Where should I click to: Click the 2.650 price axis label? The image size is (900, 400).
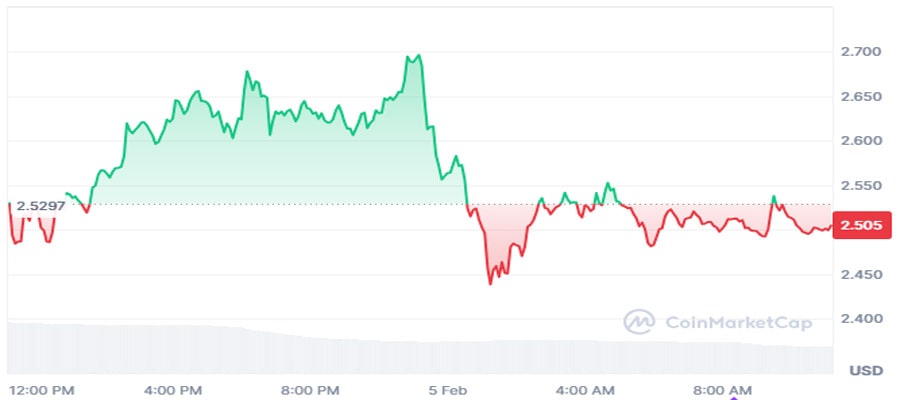click(861, 97)
